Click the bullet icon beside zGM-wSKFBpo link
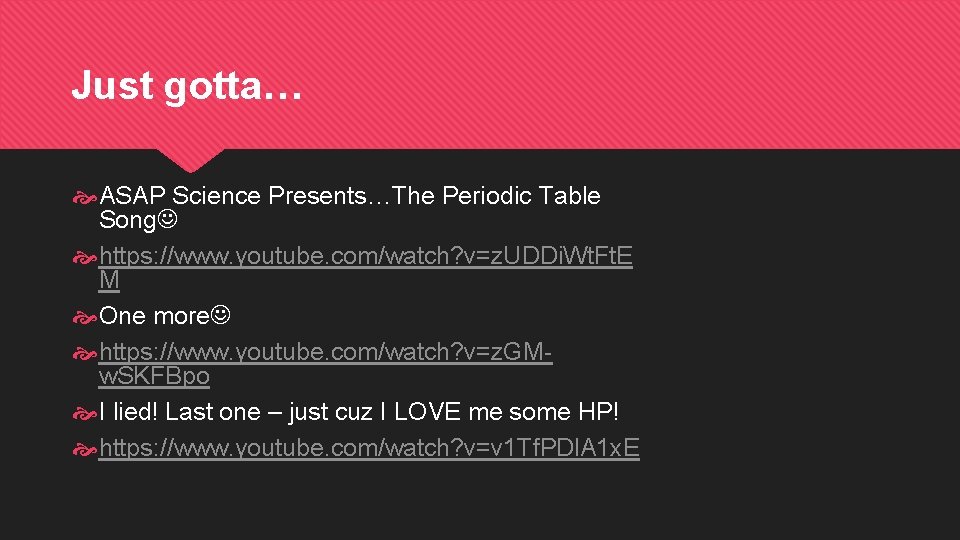Image resolution: width=960 pixels, height=540 pixels. point(84,354)
